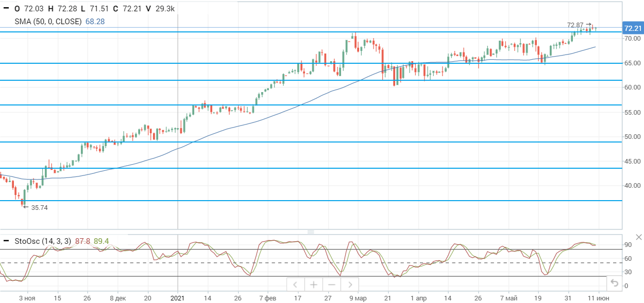
Task: Click the 2021 label on the date axis
Action: click(x=178, y=298)
